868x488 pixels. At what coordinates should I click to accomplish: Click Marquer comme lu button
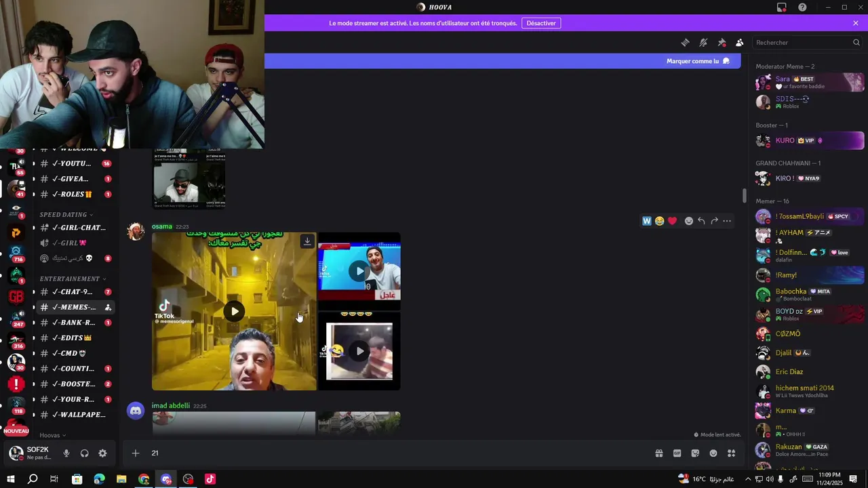698,61
